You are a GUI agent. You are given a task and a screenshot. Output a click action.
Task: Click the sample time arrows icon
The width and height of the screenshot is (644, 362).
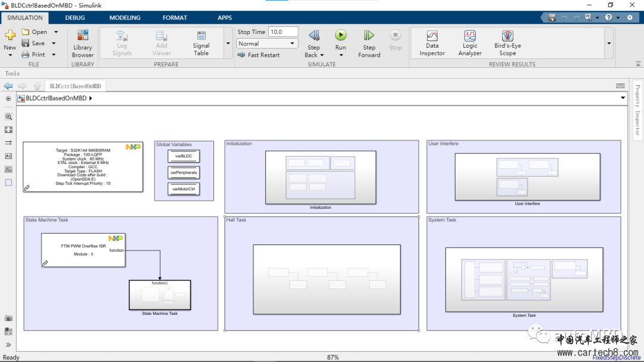[8, 143]
